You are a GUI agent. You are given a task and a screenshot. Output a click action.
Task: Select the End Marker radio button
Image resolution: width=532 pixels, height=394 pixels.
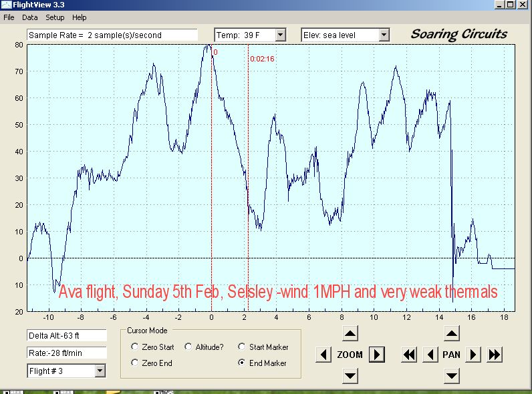[x=241, y=363]
